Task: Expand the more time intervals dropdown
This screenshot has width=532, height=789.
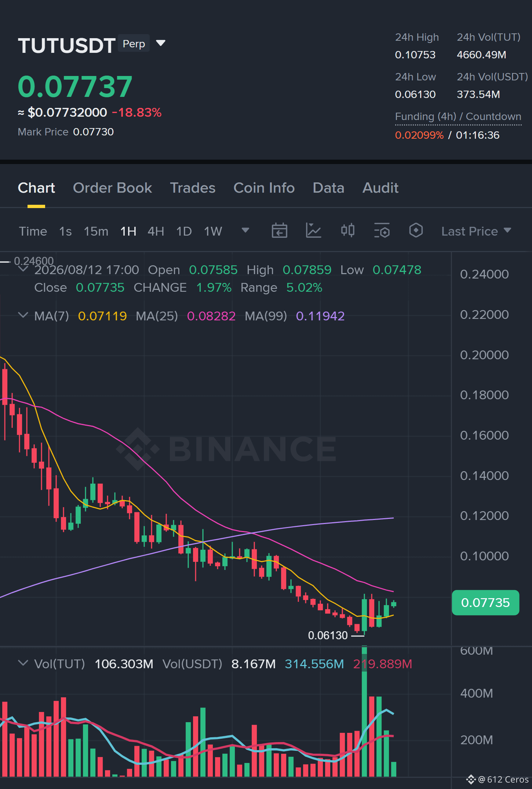Action: pyautogui.click(x=245, y=230)
